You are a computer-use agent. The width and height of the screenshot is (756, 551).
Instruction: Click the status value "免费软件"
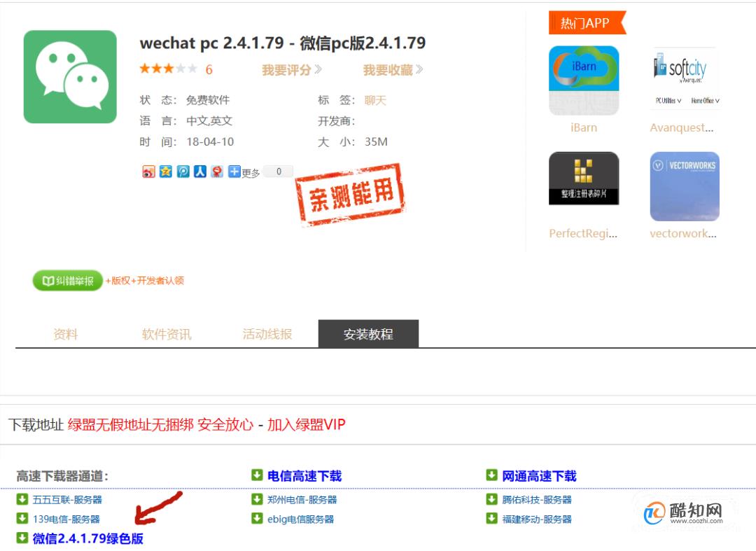(208, 100)
